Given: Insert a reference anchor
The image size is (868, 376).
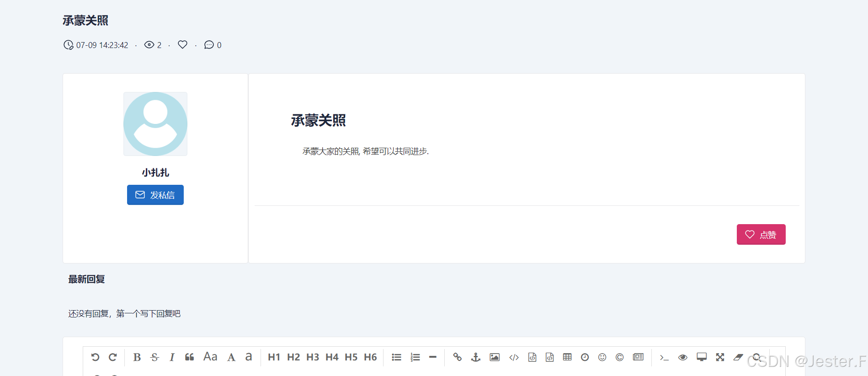Looking at the screenshot, I should (x=476, y=357).
